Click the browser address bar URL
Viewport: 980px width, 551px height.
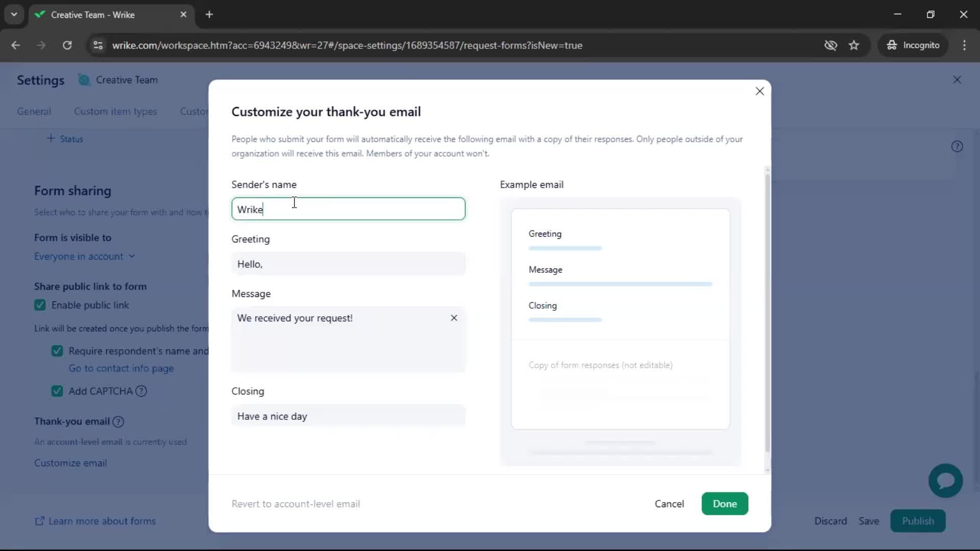point(347,45)
